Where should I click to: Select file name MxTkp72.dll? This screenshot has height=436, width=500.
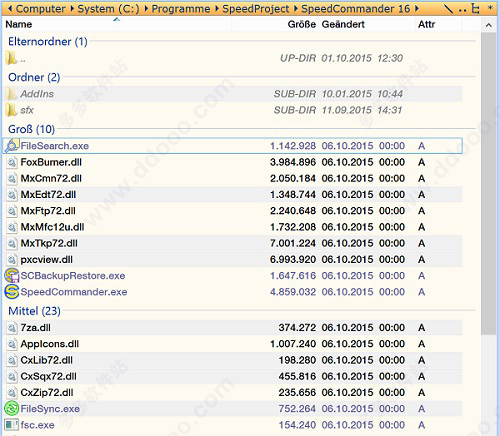49,243
